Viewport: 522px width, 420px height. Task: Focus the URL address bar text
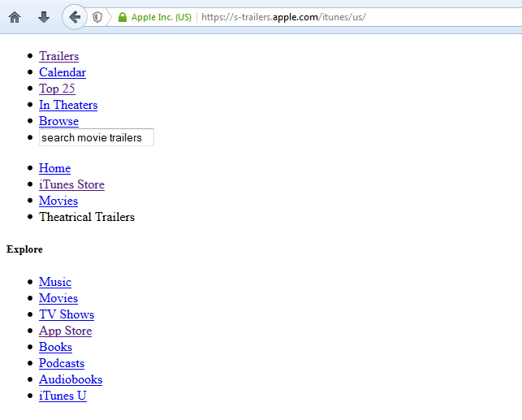pos(283,17)
